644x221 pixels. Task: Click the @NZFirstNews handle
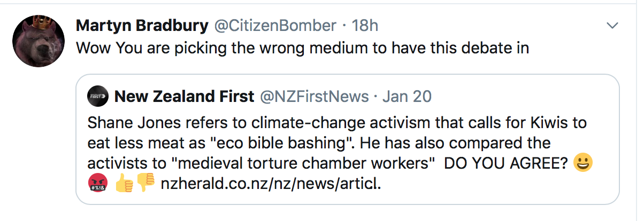click(314, 97)
